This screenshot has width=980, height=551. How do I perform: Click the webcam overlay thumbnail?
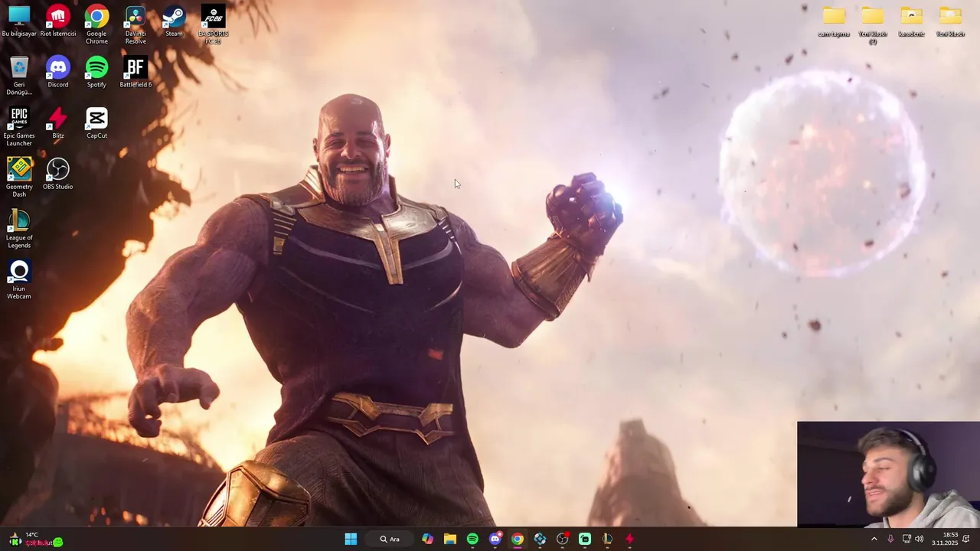click(x=888, y=474)
